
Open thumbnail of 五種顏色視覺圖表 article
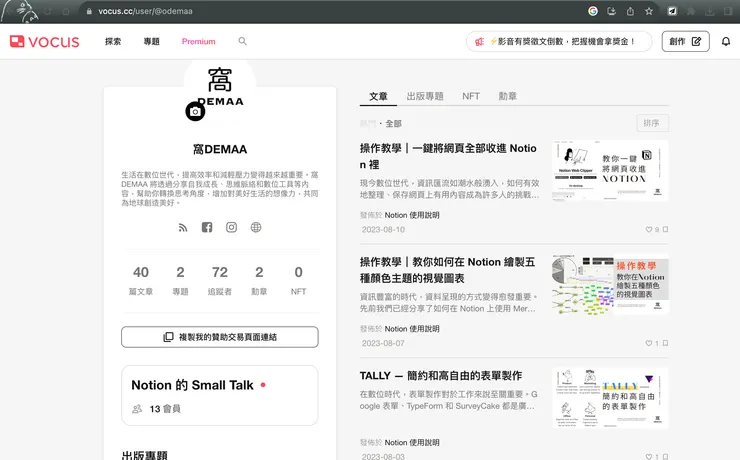pyautogui.click(x=610, y=284)
